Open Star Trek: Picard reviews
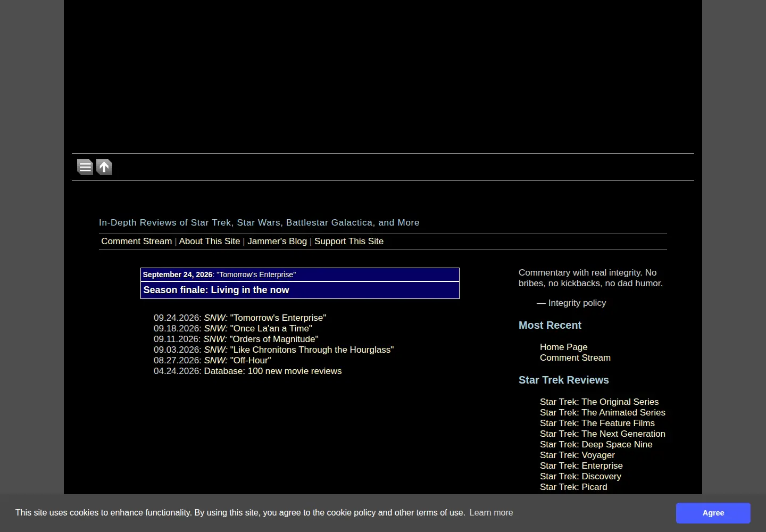 point(573,487)
